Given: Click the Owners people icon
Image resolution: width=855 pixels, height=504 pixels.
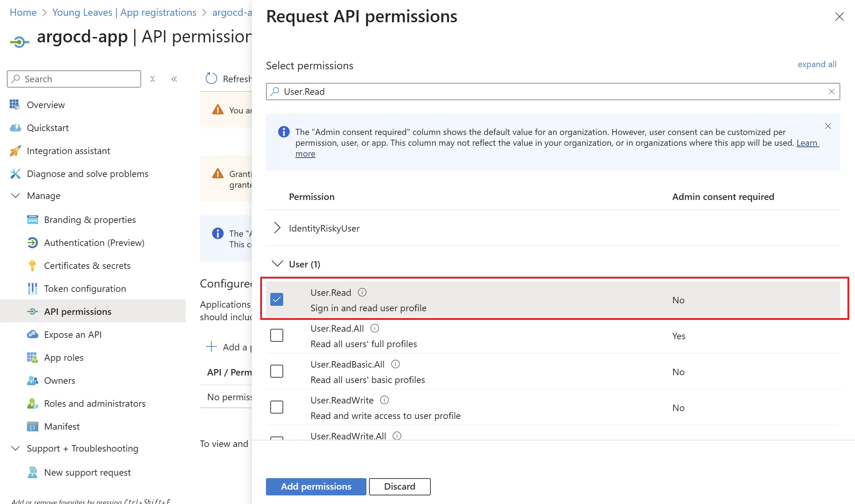Looking at the screenshot, I should (32, 381).
